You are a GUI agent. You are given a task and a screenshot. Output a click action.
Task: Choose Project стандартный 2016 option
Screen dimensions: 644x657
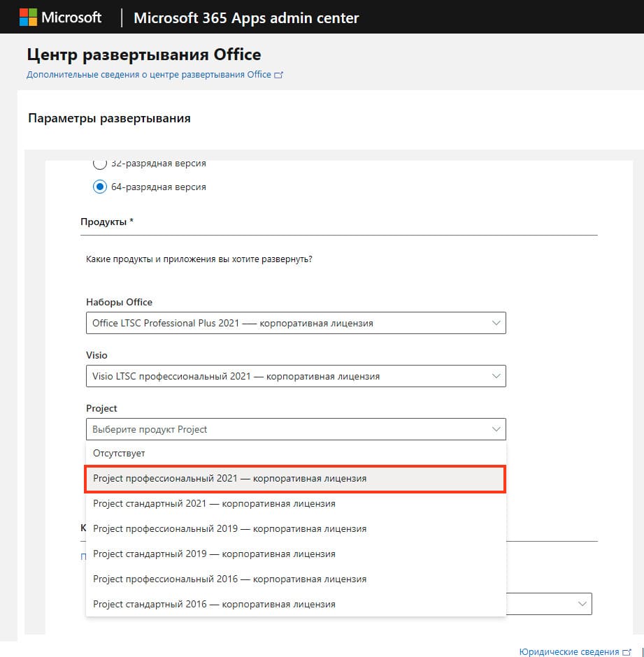(x=296, y=604)
